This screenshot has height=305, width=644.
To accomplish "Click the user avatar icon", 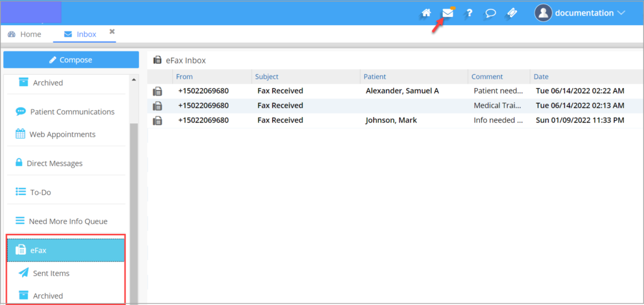I will 543,13.
